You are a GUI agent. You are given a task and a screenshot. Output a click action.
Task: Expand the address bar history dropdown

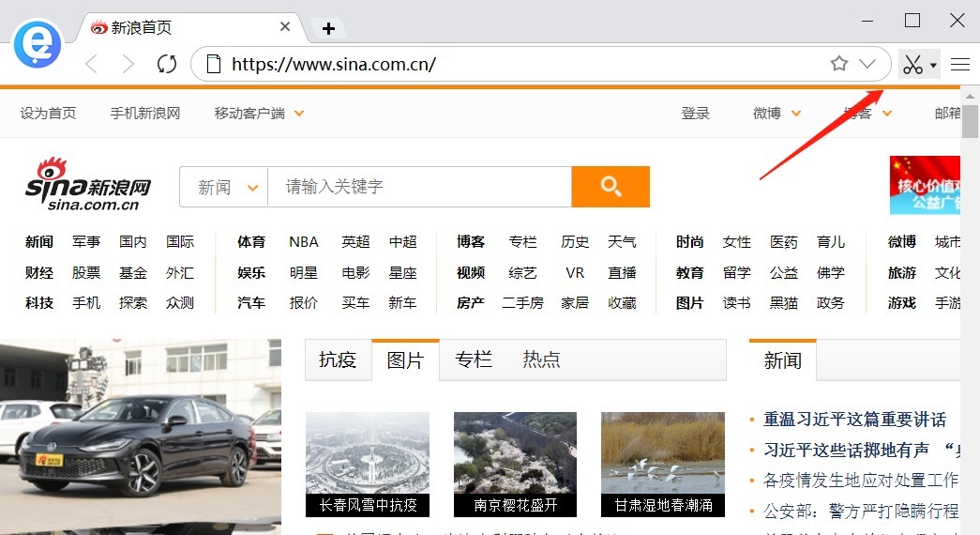click(868, 64)
